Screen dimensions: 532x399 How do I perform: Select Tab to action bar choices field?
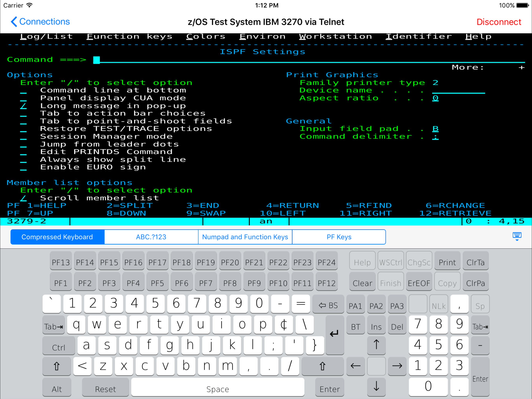coord(23,114)
